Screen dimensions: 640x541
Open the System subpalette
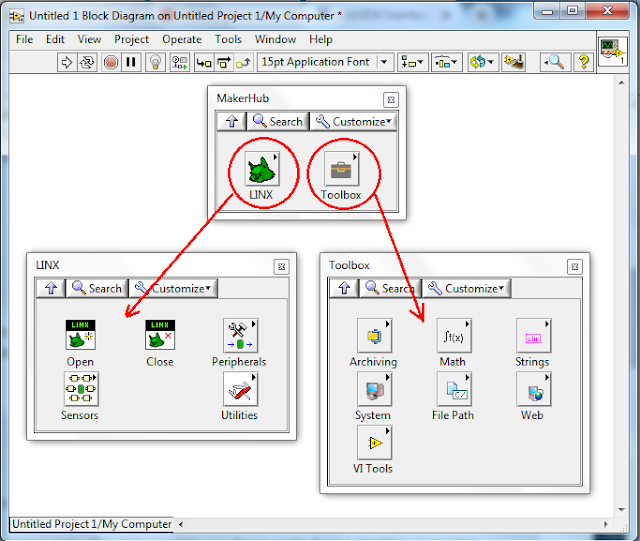[374, 389]
